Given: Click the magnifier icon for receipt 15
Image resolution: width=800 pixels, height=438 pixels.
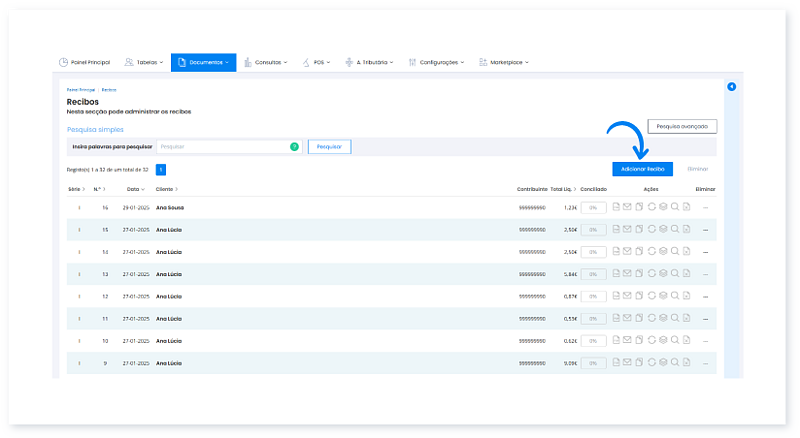Looking at the screenshot, I should point(675,229).
